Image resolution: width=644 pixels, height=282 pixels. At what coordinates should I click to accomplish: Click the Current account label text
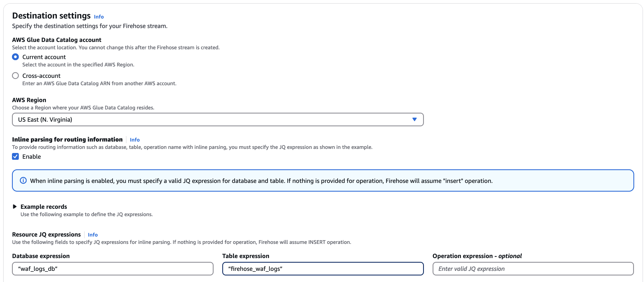point(44,57)
